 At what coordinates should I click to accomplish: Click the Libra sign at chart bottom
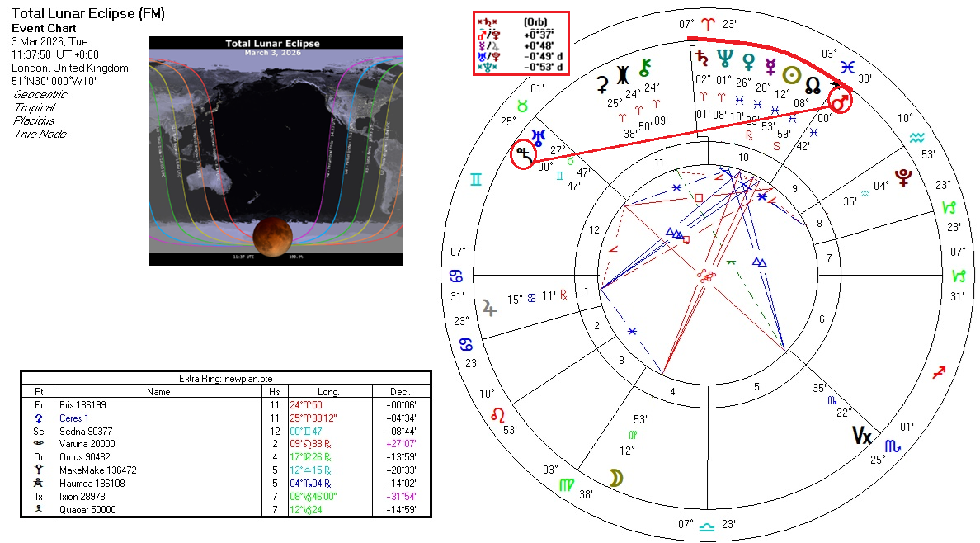point(708,526)
